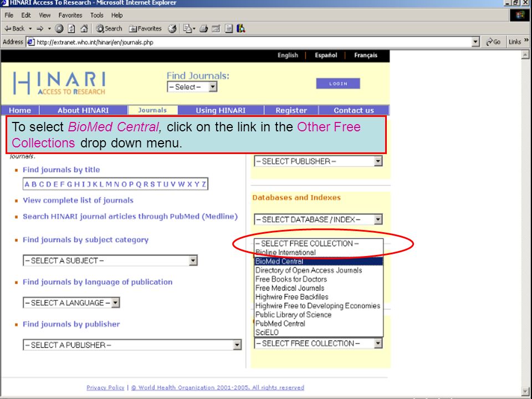Open the View menu
This screenshot has width=532, height=399.
point(44,16)
